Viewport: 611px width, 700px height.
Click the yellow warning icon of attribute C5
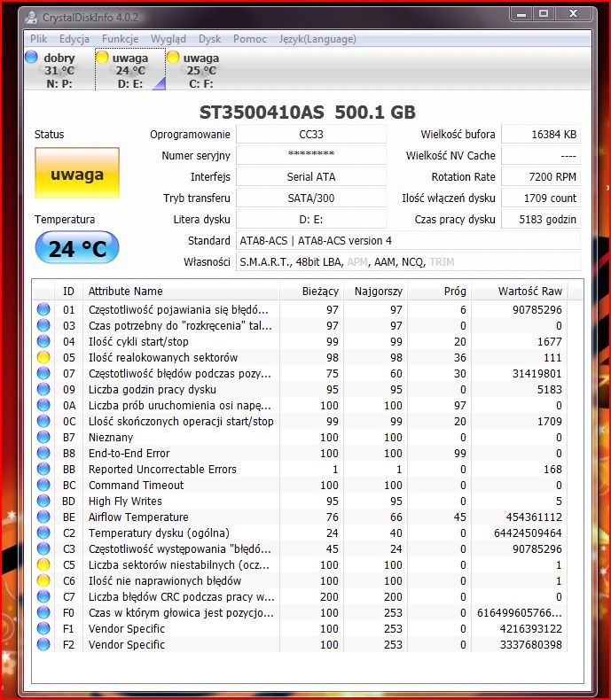tap(43, 564)
